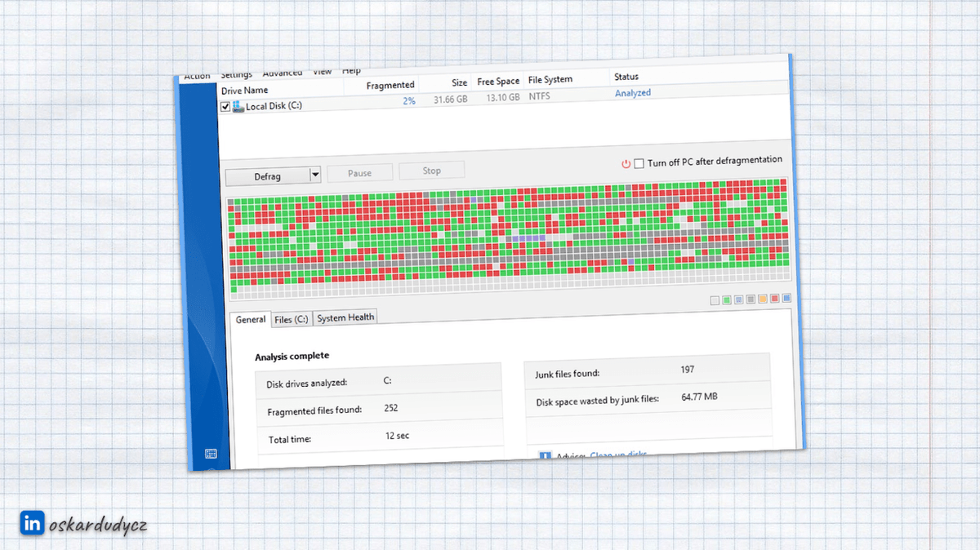Viewport: 980px width, 550px height.
Task: Click the orange legend square in the map legend
Action: [762, 299]
